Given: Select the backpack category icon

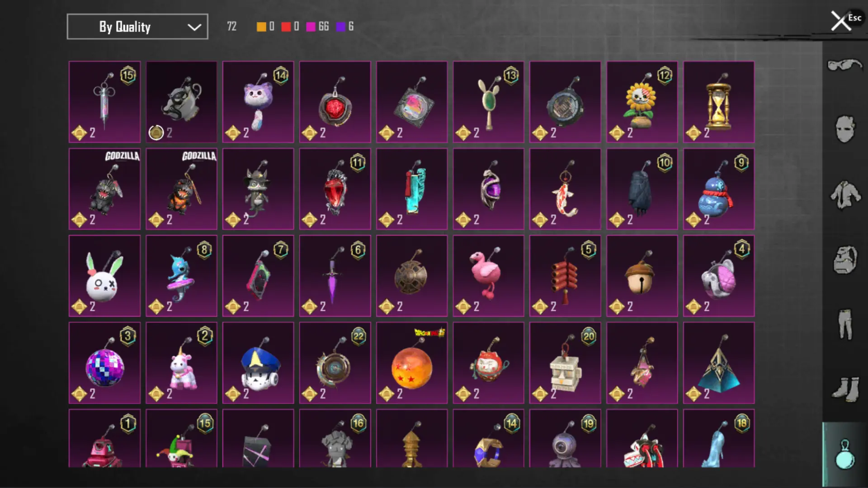Looking at the screenshot, I should pos(845,260).
